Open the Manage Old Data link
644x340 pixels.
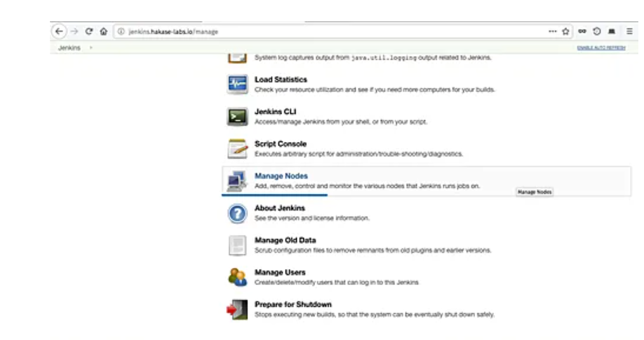click(x=285, y=240)
